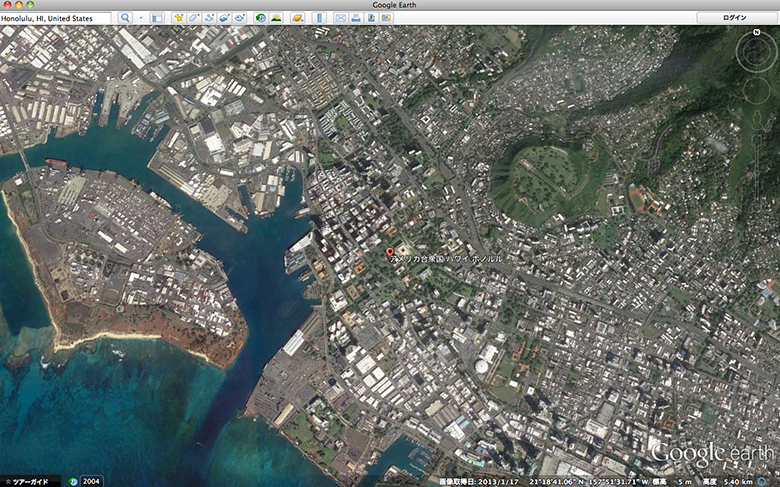Open the search history dropdown arrow
780x487 pixels.
(x=140, y=18)
